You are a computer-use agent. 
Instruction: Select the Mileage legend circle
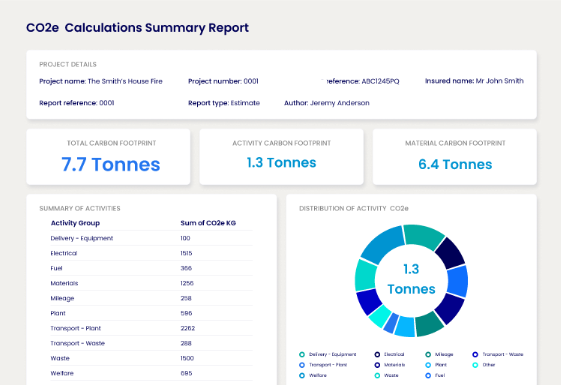[x=428, y=355]
